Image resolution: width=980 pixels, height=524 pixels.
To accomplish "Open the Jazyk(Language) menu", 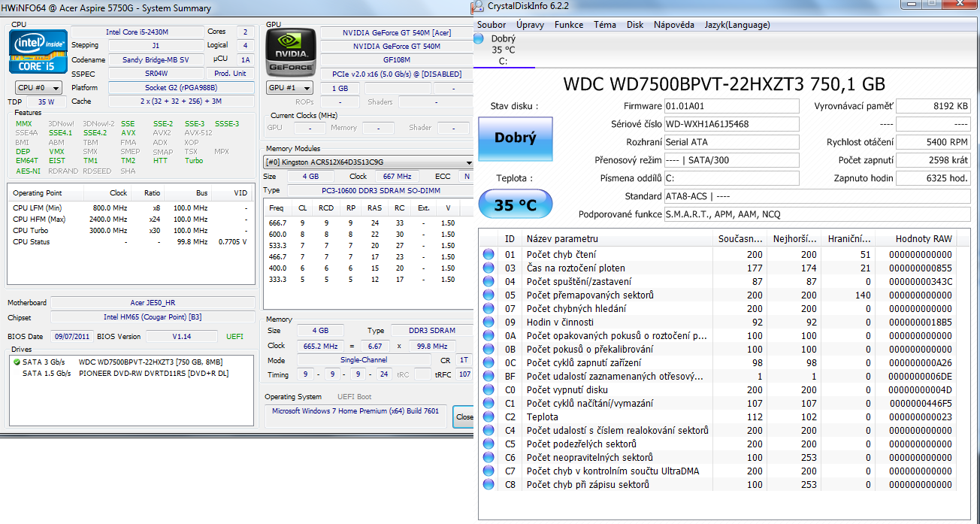I will [737, 25].
